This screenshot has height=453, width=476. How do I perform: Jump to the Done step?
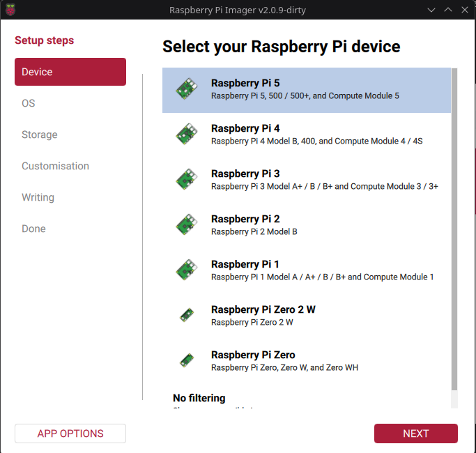pyautogui.click(x=33, y=229)
